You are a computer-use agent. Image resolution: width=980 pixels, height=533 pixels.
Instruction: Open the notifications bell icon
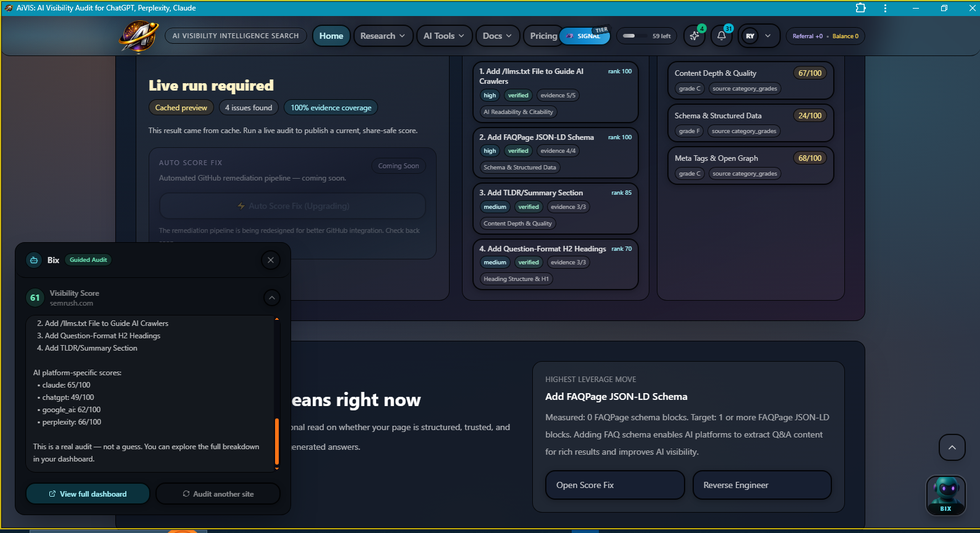coord(722,36)
